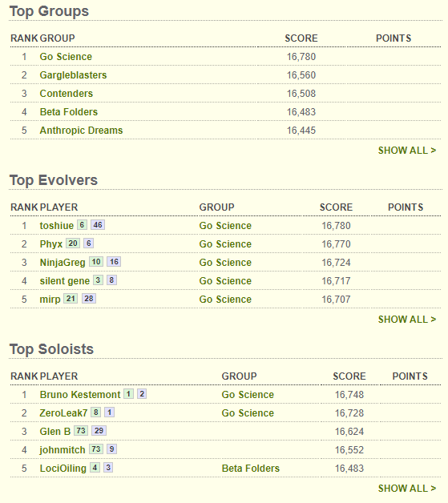Show all Top Soloists

click(x=407, y=489)
